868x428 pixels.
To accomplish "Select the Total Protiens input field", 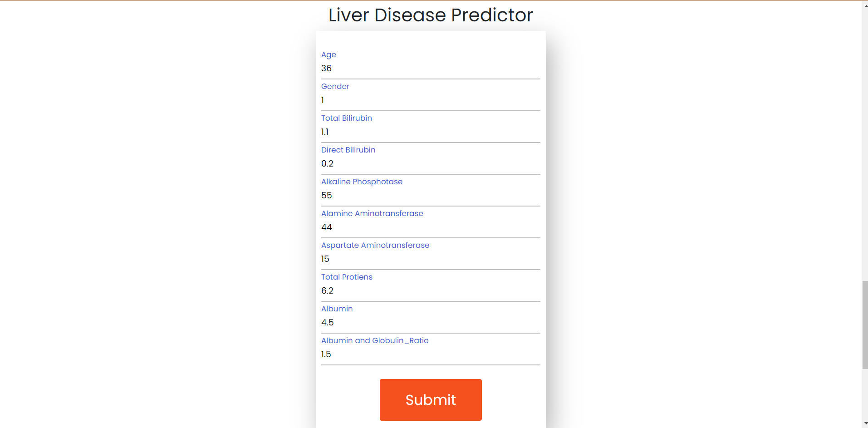I will pyautogui.click(x=430, y=291).
